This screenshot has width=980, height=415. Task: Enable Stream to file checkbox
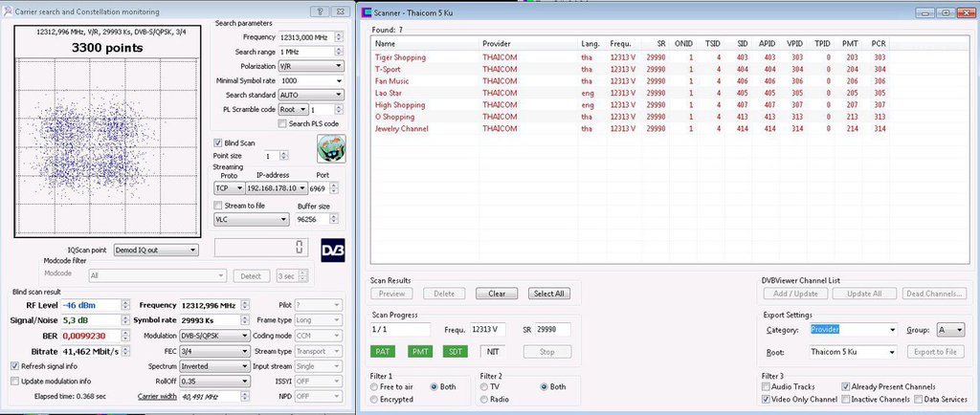[217, 206]
